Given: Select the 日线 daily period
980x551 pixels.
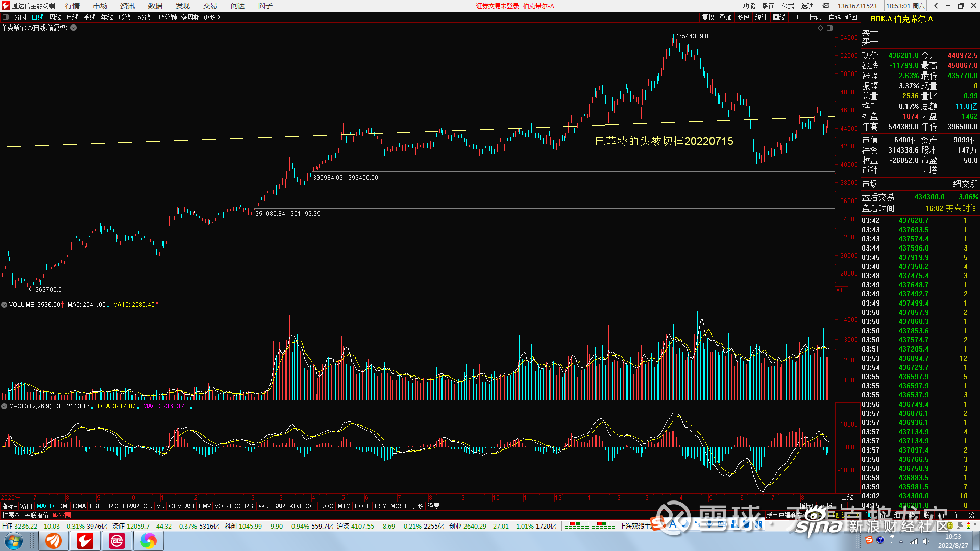Looking at the screenshot, I should [x=38, y=17].
